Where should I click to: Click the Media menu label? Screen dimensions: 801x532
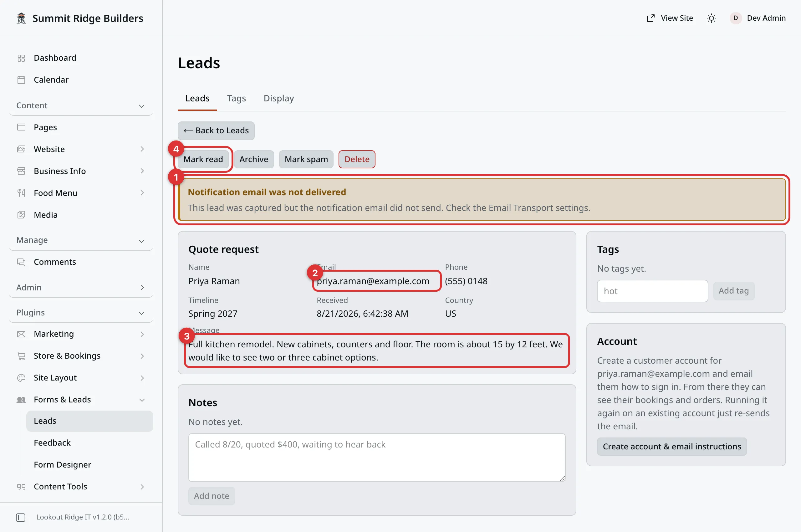pyautogui.click(x=46, y=215)
